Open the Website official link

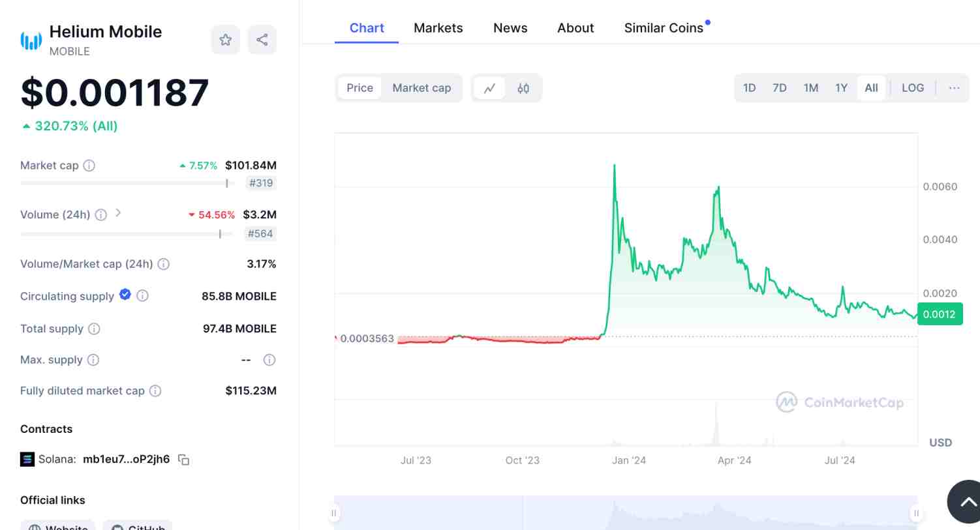(x=57, y=525)
